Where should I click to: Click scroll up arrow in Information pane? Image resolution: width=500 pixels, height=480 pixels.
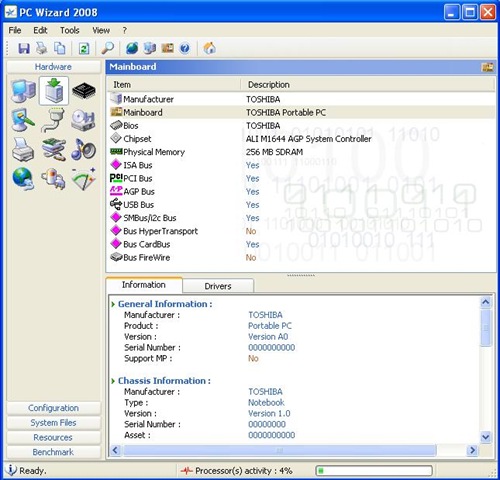[x=486, y=302]
